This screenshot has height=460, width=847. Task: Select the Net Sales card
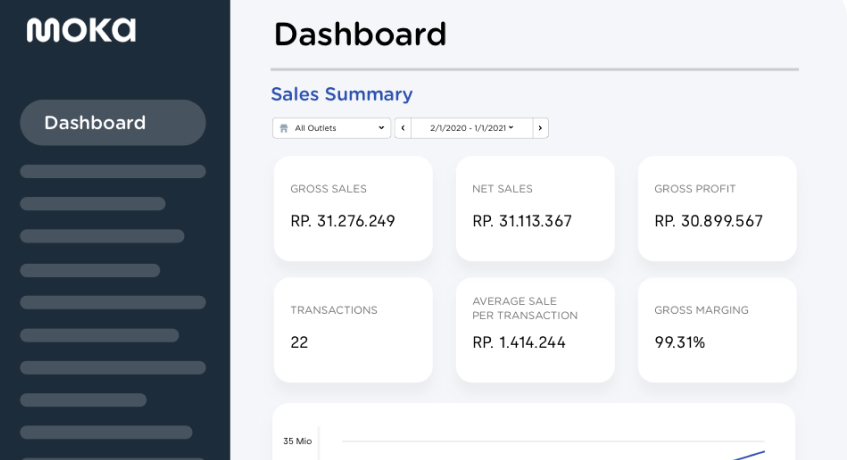534,208
